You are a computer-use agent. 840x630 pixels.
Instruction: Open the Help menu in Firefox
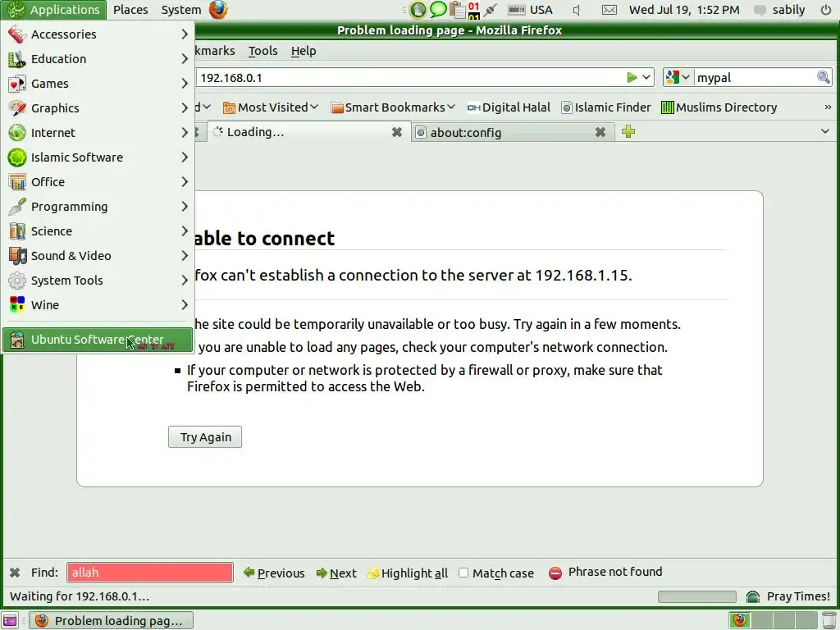304,51
